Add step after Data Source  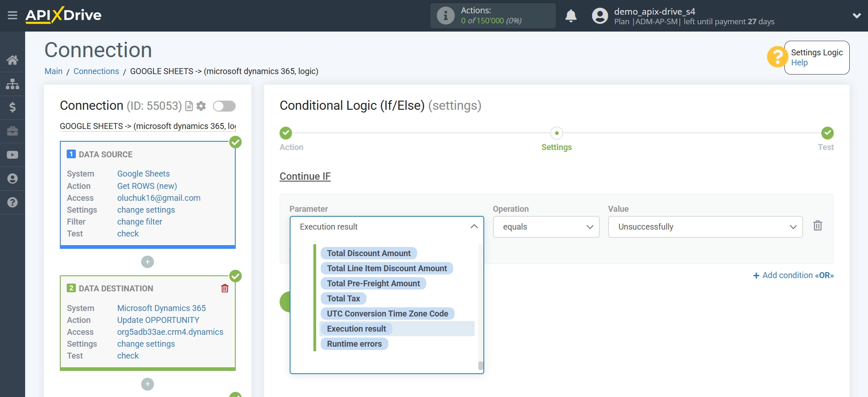click(148, 262)
